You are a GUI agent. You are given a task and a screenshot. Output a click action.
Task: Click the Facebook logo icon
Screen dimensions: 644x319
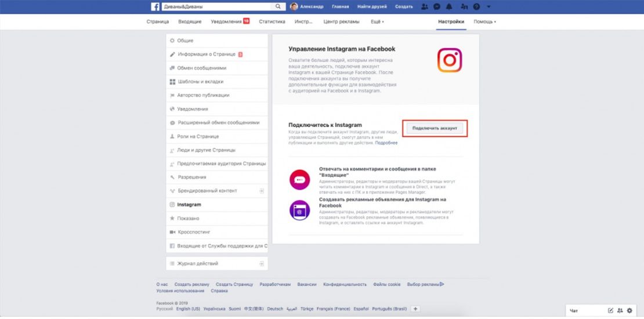[155, 6]
